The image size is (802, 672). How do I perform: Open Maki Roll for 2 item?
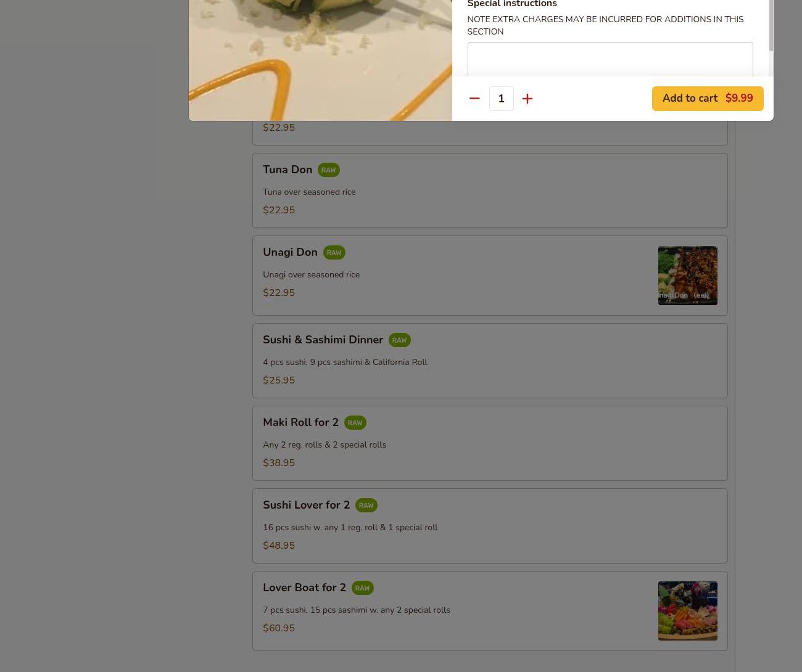tap(490, 443)
